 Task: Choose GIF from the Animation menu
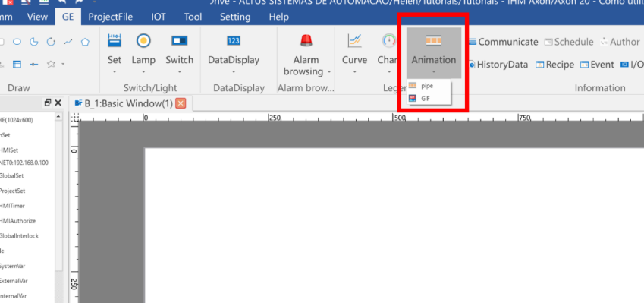coord(429,98)
